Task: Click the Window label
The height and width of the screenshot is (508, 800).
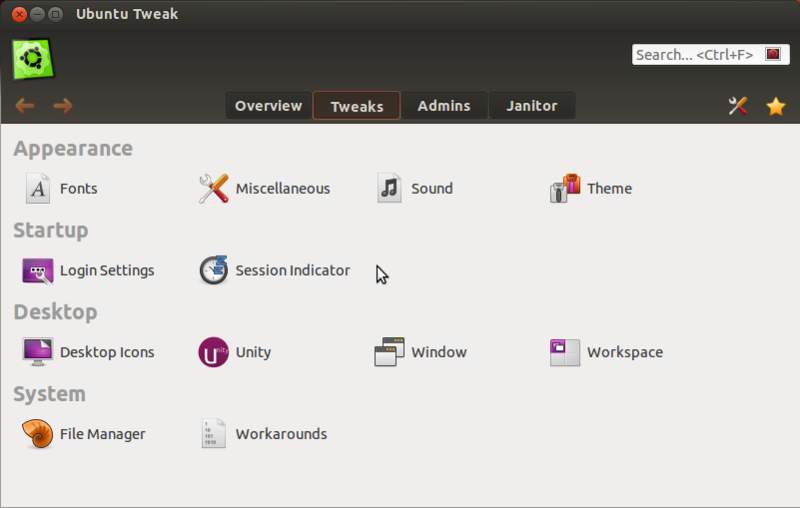Action: click(x=439, y=352)
